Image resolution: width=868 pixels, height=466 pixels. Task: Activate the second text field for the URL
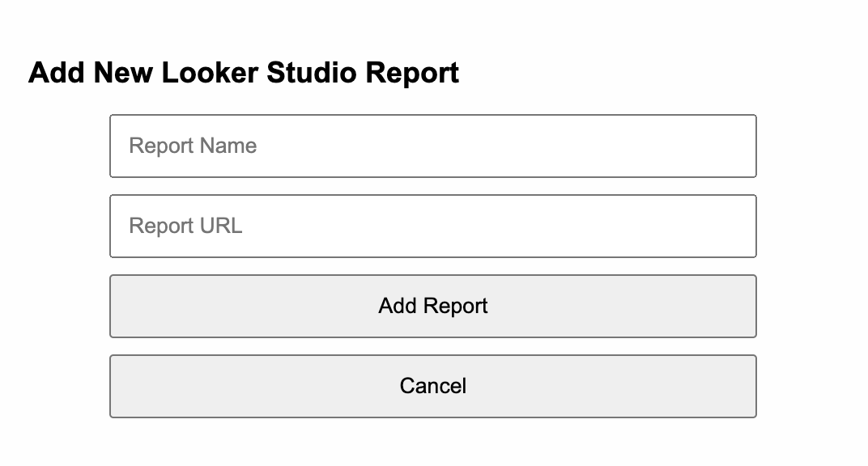[x=433, y=226]
